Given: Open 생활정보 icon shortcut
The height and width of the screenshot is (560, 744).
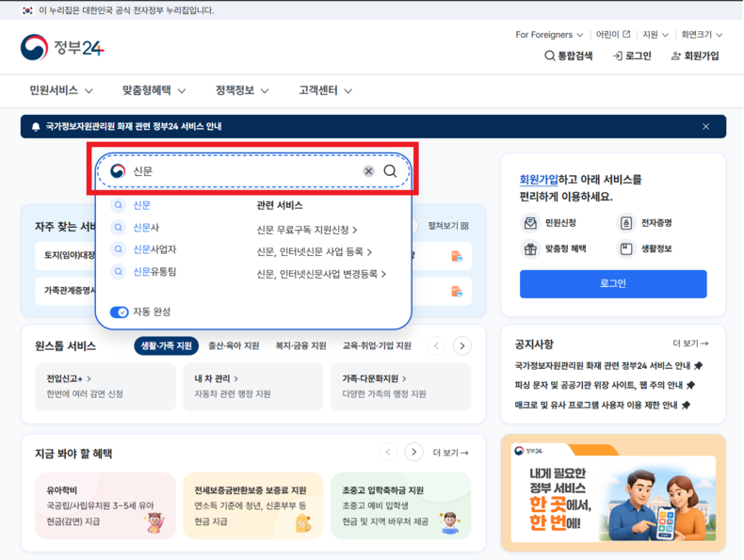Looking at the screenshot, I should [626, 248].
